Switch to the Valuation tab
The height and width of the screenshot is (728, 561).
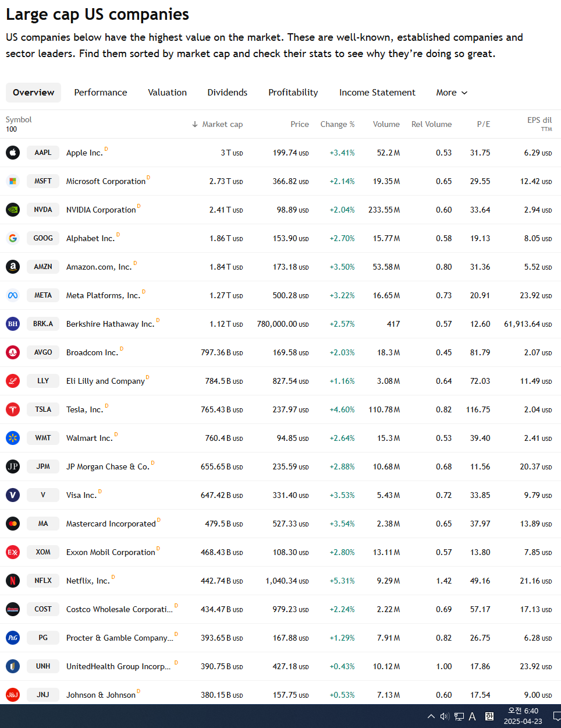point(167,93)
